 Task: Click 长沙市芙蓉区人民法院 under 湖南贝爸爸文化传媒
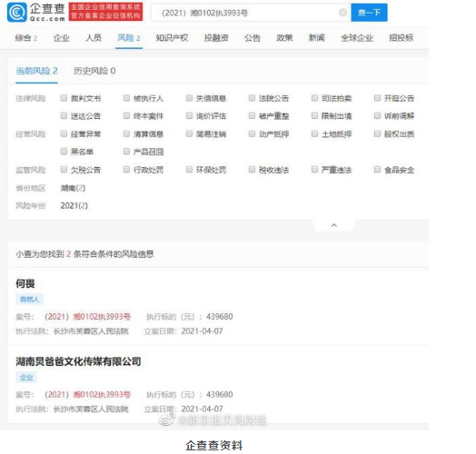(91, 410)
